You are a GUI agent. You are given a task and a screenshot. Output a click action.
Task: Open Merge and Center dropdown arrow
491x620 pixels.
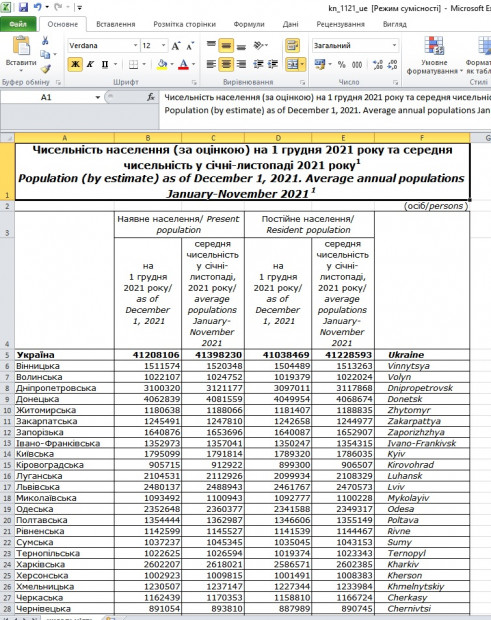coord(302,64)
